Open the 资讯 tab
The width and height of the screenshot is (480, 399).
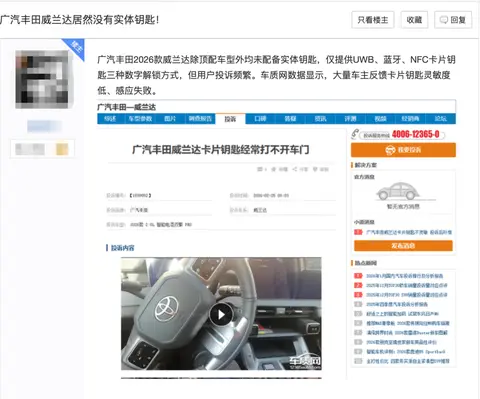pos(320,119)
